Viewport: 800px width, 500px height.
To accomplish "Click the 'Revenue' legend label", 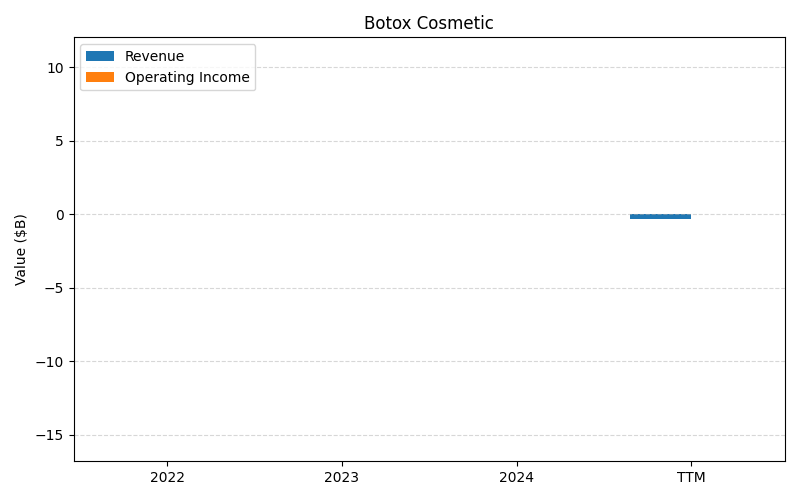I will (x=154, y=56).
